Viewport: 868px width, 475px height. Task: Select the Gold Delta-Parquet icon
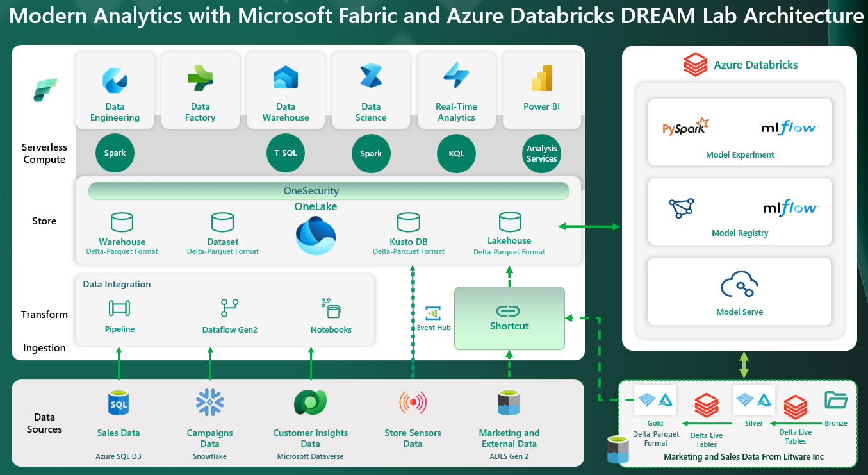(x=655, y=400)
